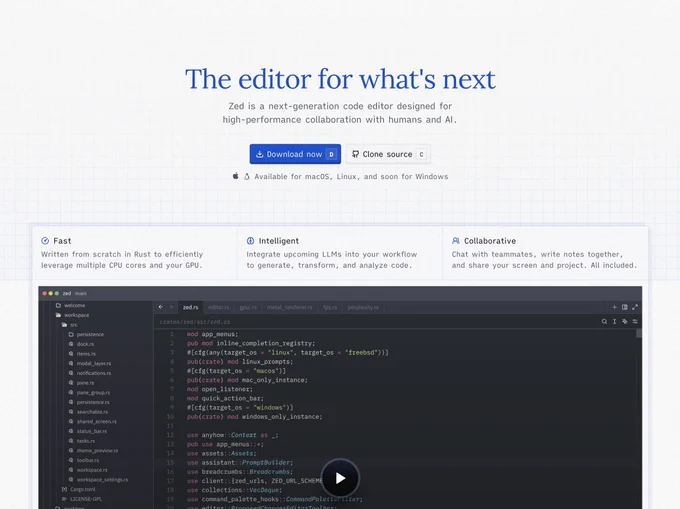Open pane.rs in the project tree
Viewport: 680px width, 509px height.
tap(85, 382)
